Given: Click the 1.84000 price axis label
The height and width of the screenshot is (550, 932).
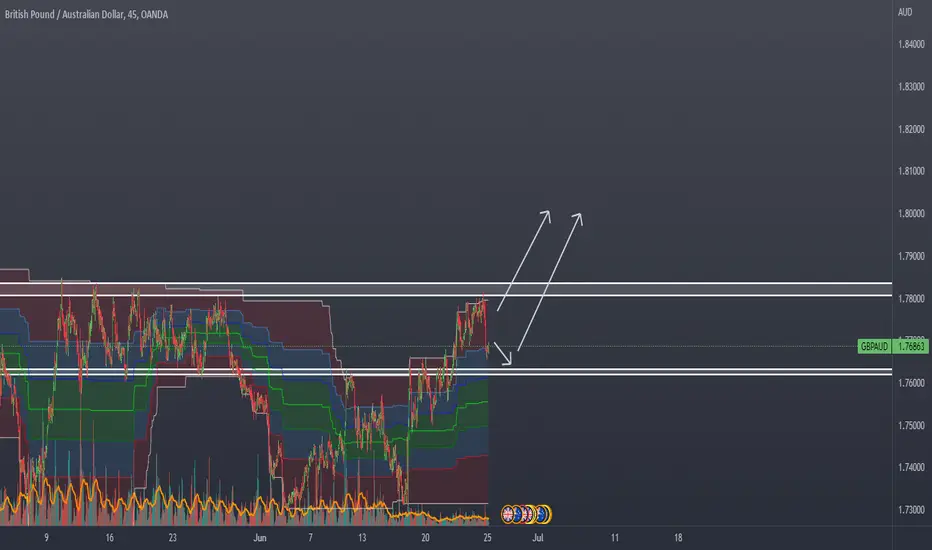Looking at the screenshot, I should coord(911,44).
